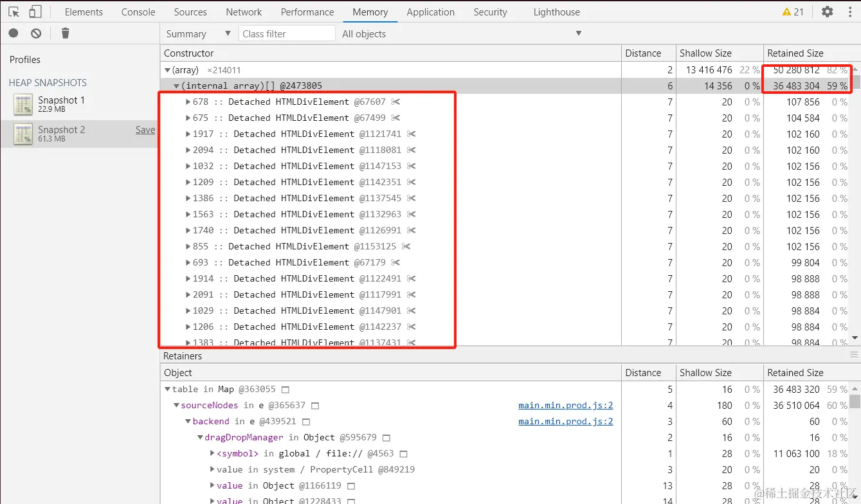The image size is (861, 504).
Task: Click the scissors icon beside Detached HTMLDivElement @1153125
Action: coord(406,246)
